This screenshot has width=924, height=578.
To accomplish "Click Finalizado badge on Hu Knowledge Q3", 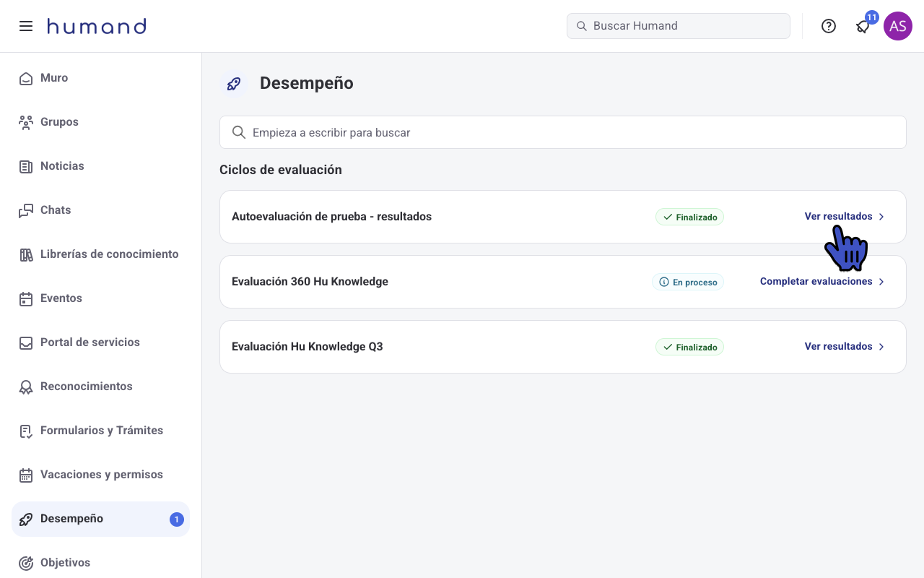I will (x=689, y=347).
